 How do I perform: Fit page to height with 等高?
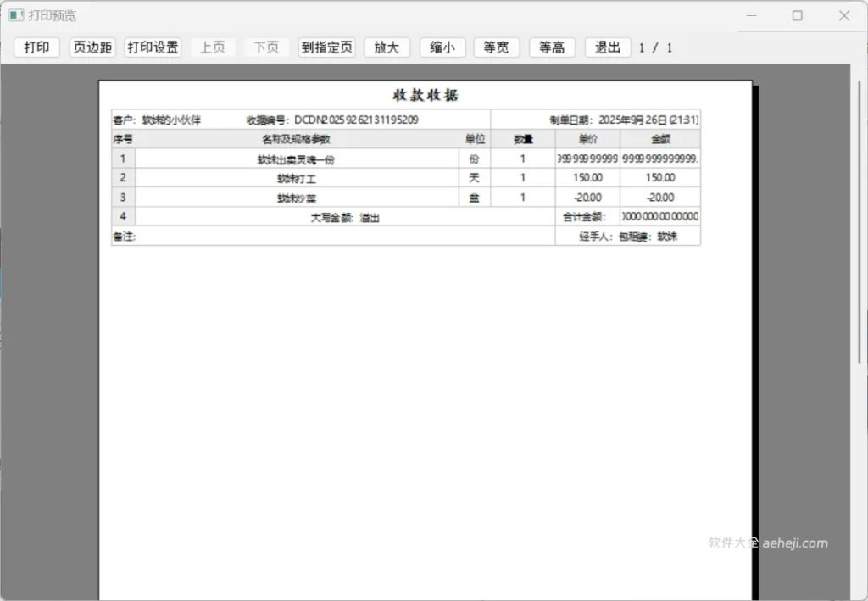click(551, 47)
